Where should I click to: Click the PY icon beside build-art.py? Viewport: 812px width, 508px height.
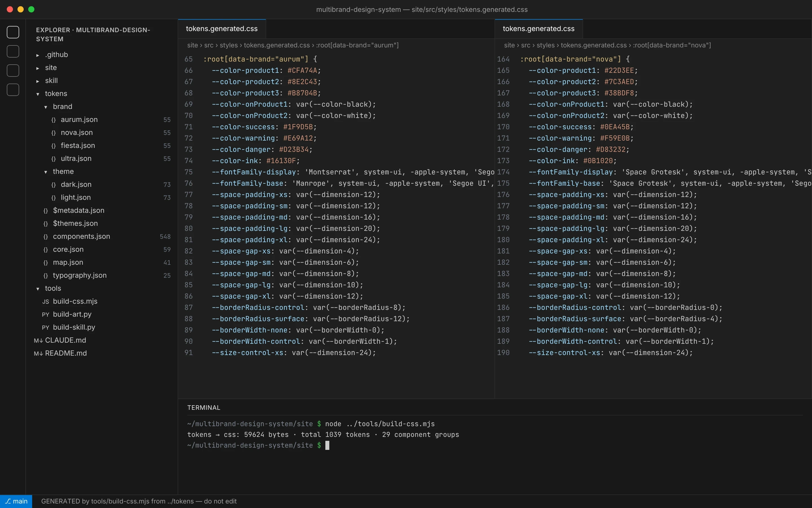click(x=46, y=314)
